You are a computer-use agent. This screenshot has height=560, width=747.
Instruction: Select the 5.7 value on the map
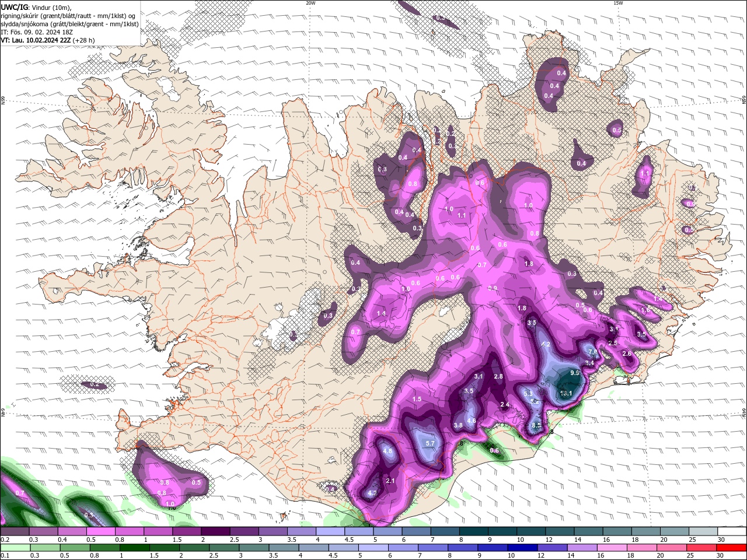[430, 443]
